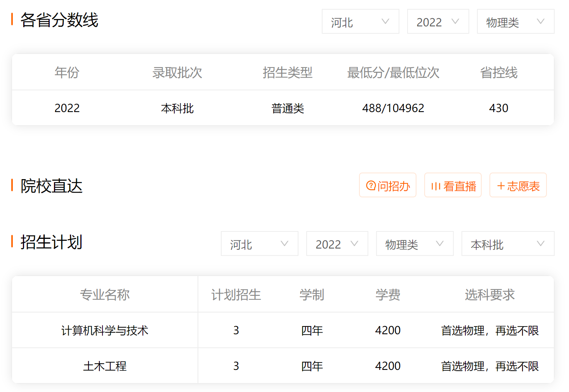
Task: Select the 土木工程 major row
Action: coord(105,366)
